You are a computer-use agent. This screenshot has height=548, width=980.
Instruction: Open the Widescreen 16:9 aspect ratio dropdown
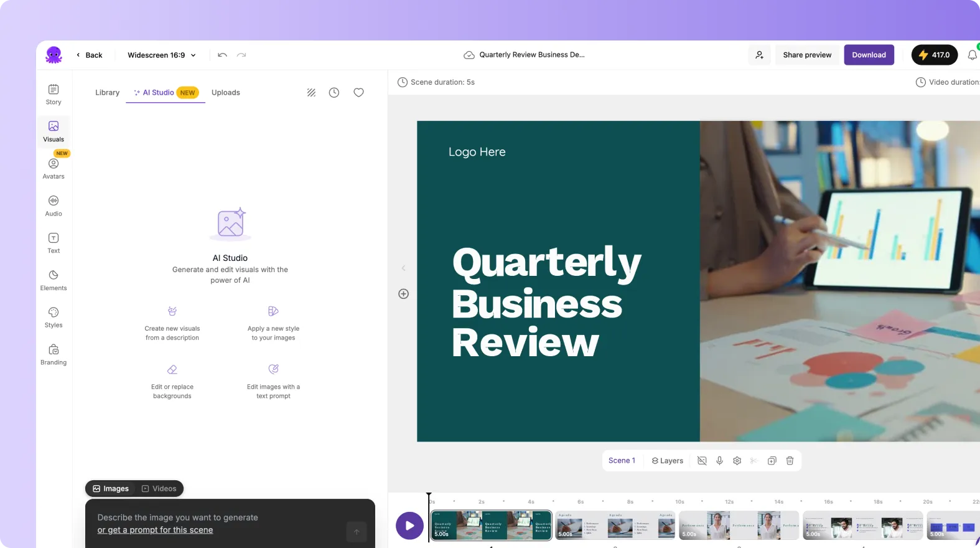[162, 55]
